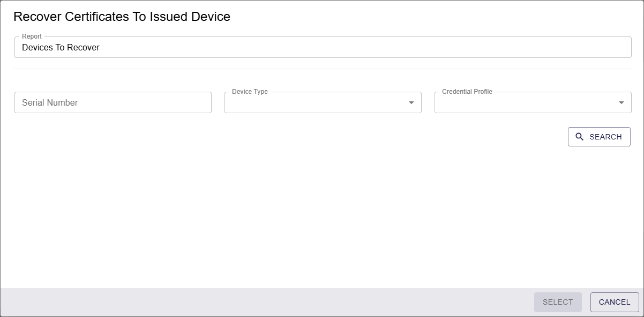Click the 'Credential Profile' floating label
Image resolution: width=644 pixels, height=317 pixels.
click(x=467, y=92)
